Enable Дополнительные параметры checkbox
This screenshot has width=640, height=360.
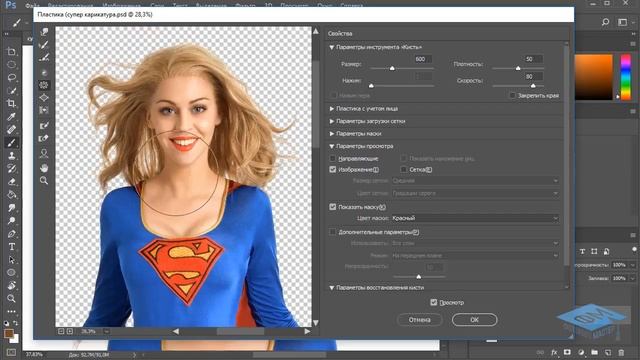(x=332, y=232)
